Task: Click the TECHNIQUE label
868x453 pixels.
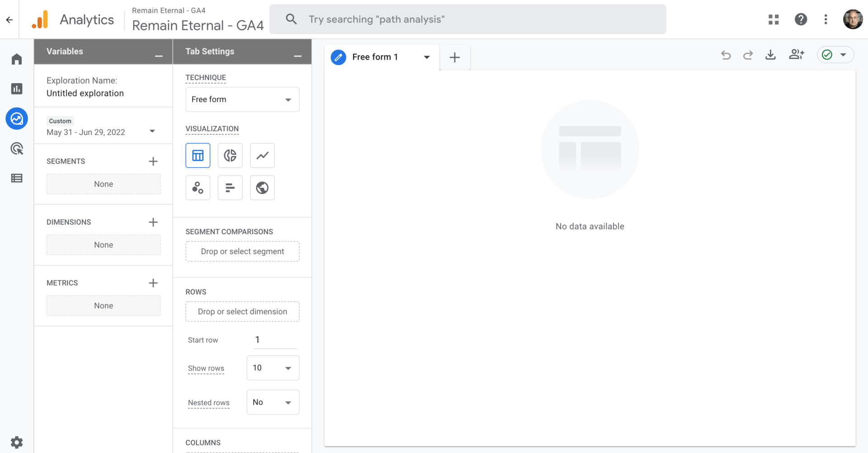Action: pyautogui.click(x=206, y=77)
